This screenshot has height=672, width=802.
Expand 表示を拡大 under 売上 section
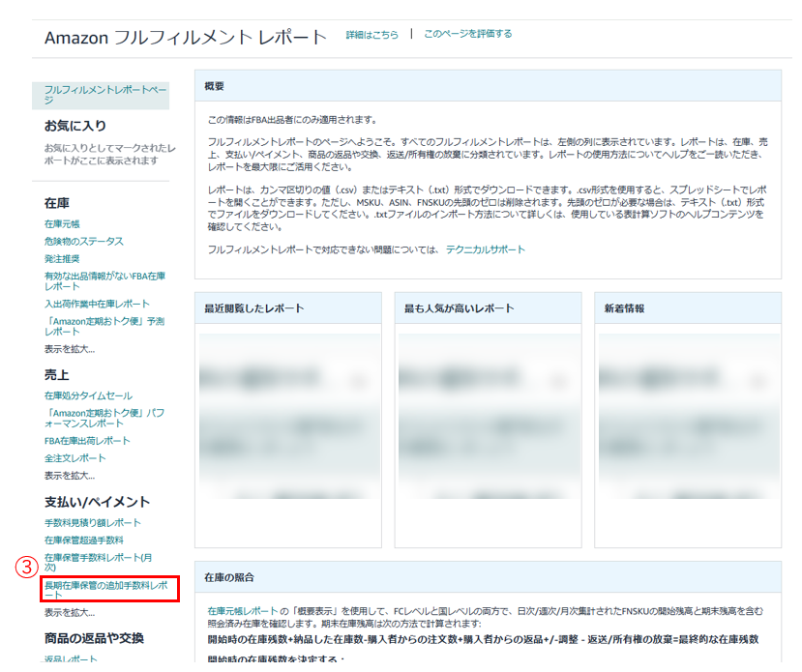click(70, 476)
